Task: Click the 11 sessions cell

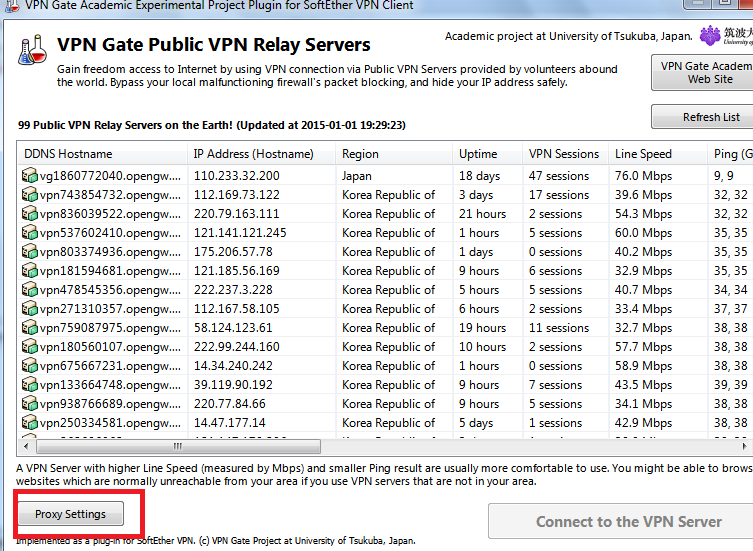Action: point(559,328)
